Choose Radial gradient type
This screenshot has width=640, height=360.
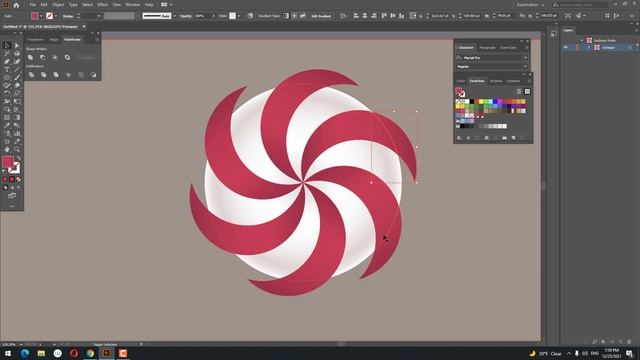pyautogui.click(x=294, y=16)
